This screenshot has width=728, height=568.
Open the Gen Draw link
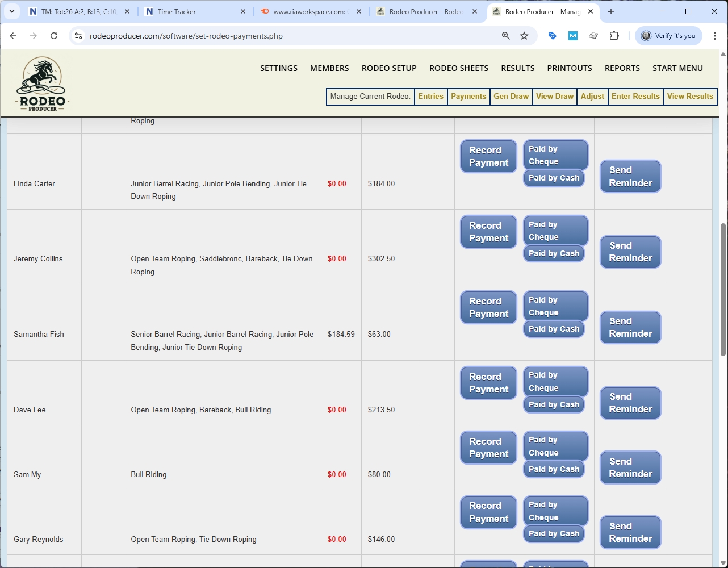[511, 97]
